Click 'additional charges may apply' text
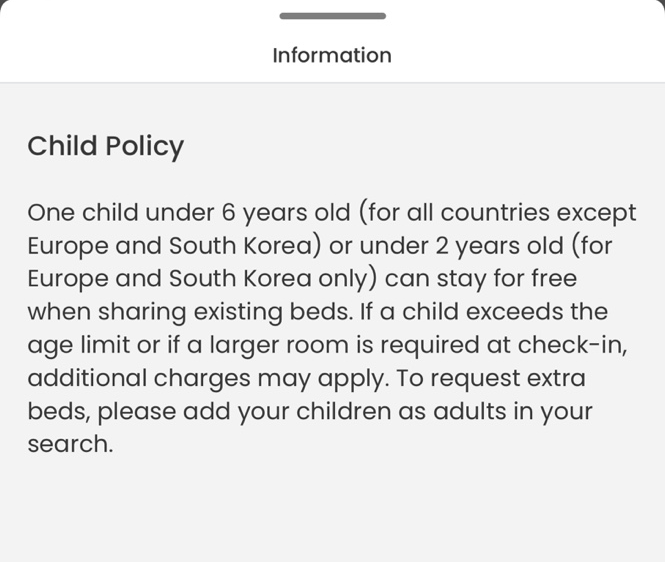This screenshot has height=562, width=665. pos(208,378)
